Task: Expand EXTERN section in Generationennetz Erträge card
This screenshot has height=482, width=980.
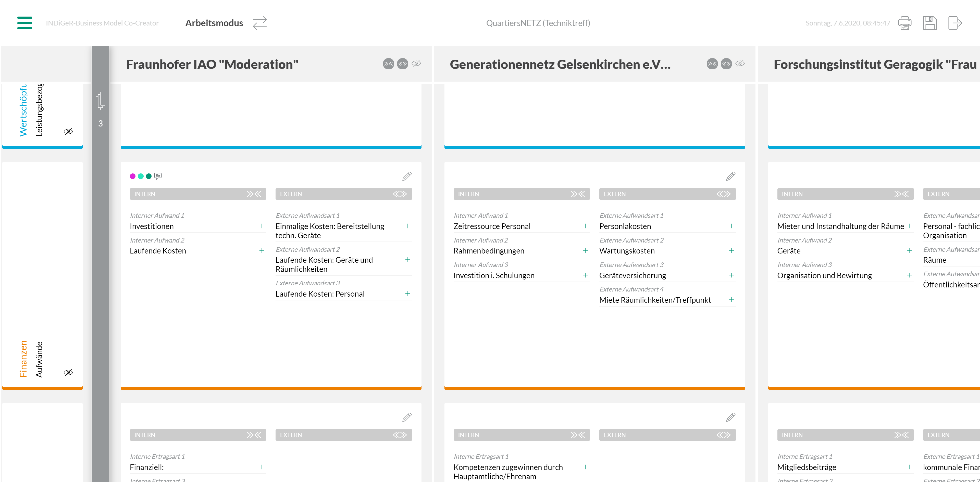Action: click(724, 435)
